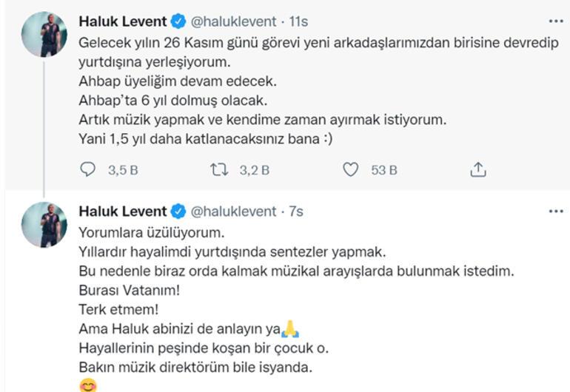Screen dimensions: 570x392
Task: Open more options for the first tweet
Action: pos(556,21)
